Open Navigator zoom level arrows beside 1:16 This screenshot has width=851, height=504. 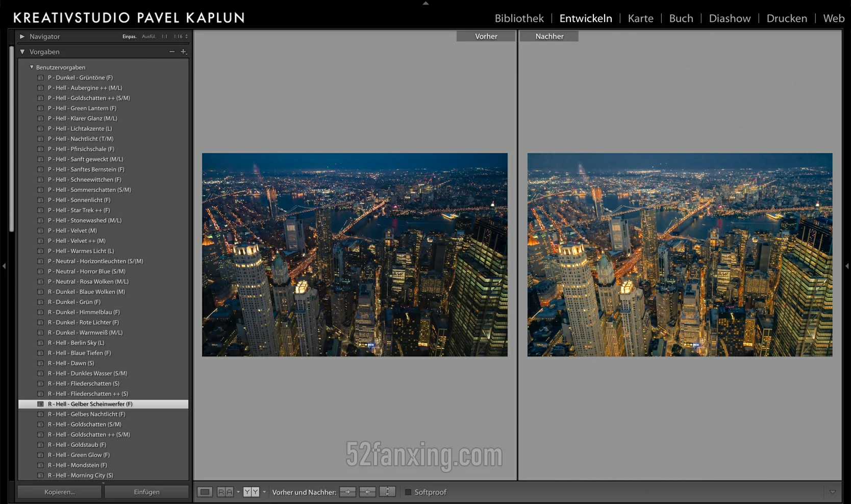pos(186,36)
